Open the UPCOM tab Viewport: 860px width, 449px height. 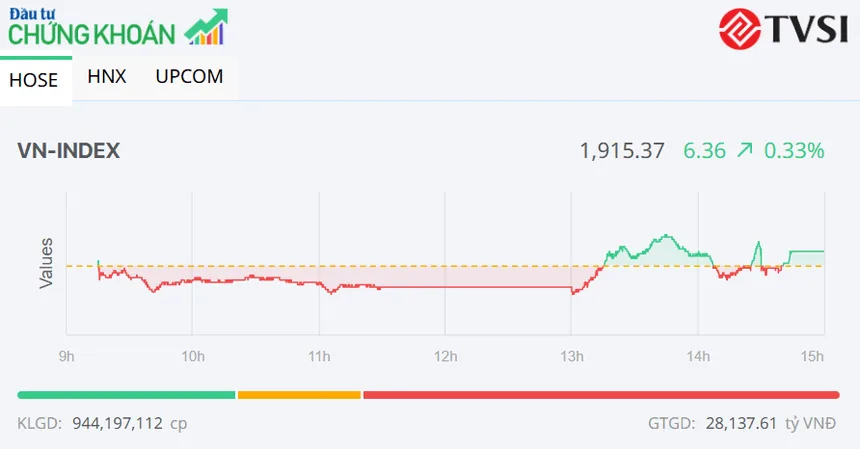pos(189,76)
